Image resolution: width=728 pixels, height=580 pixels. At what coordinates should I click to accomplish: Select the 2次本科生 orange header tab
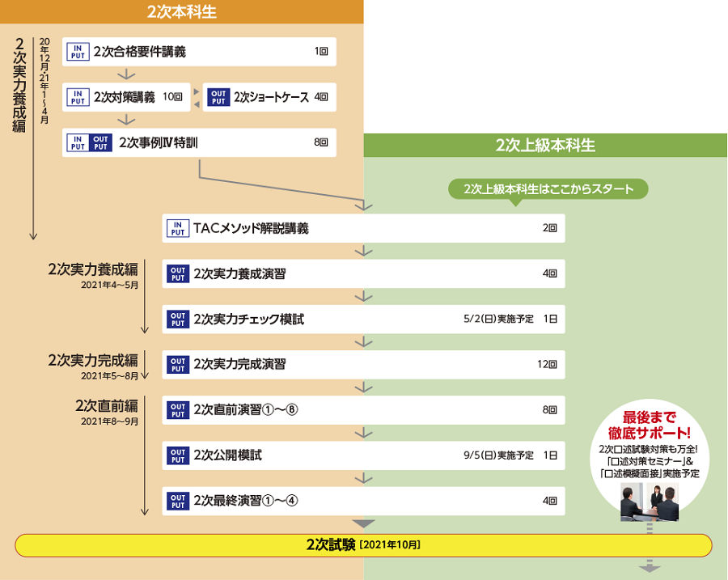tap(182, 11)
